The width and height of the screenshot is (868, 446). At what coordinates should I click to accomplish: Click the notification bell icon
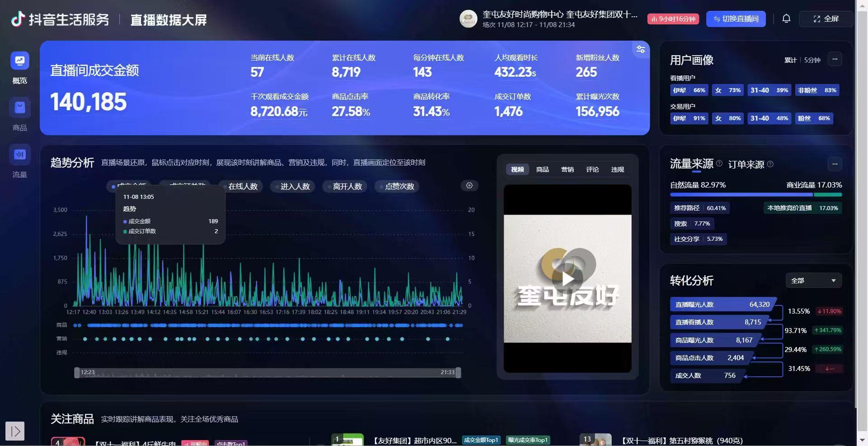click(786, 19)
